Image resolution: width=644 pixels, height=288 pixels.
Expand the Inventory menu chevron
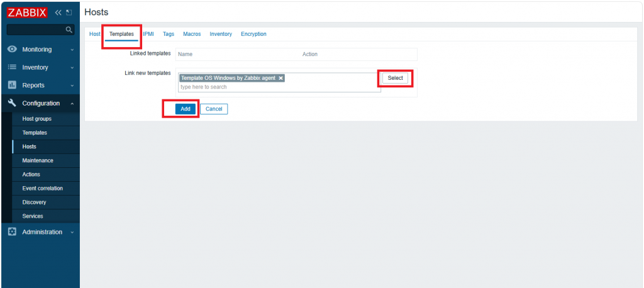coord(72,68)
